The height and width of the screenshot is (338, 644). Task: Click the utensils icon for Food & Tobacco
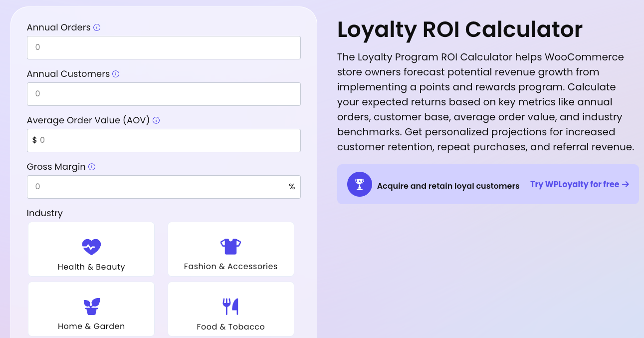click(230, 306)
